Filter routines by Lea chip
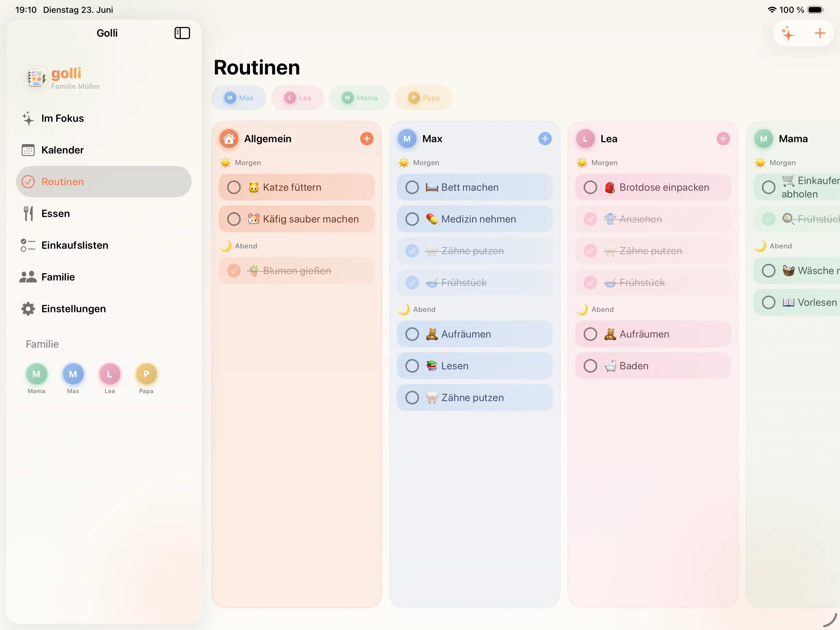840x630 pixels. (297, 98)
